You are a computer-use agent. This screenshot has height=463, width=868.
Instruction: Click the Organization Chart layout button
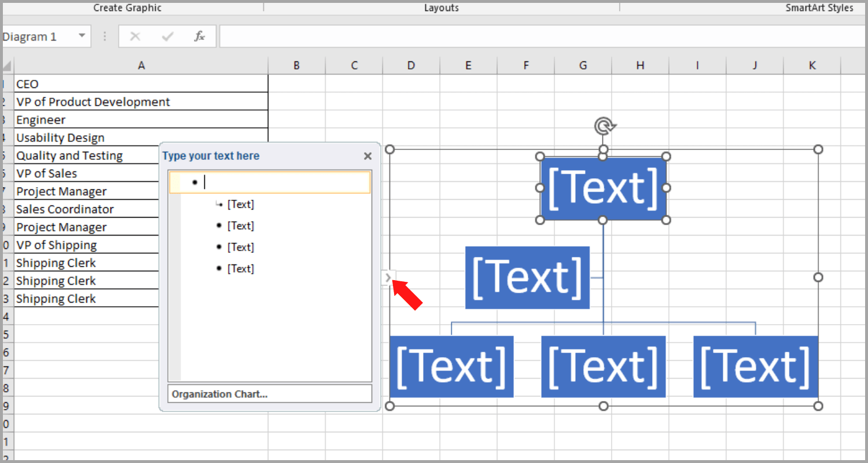269,394
